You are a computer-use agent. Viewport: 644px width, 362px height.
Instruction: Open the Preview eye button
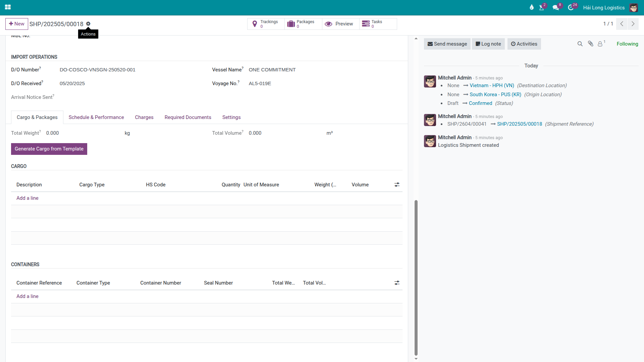tap(340, 24)
